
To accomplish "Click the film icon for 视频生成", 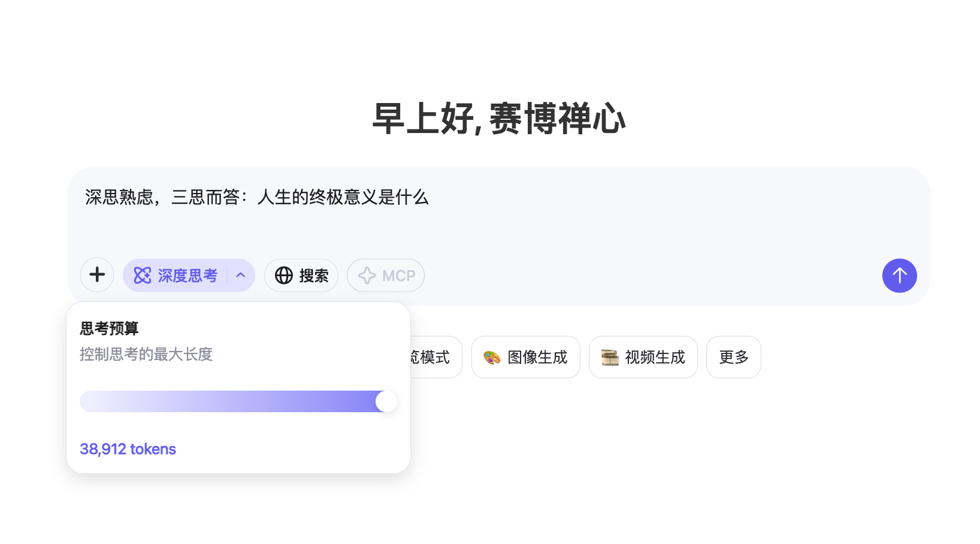I will click(x=610, y=358).
